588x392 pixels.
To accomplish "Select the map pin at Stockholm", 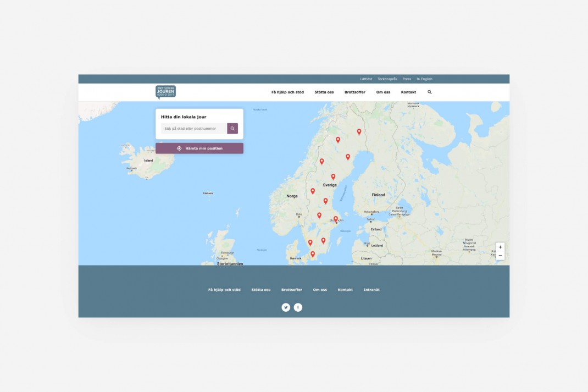I will click(x=336, y=219).
